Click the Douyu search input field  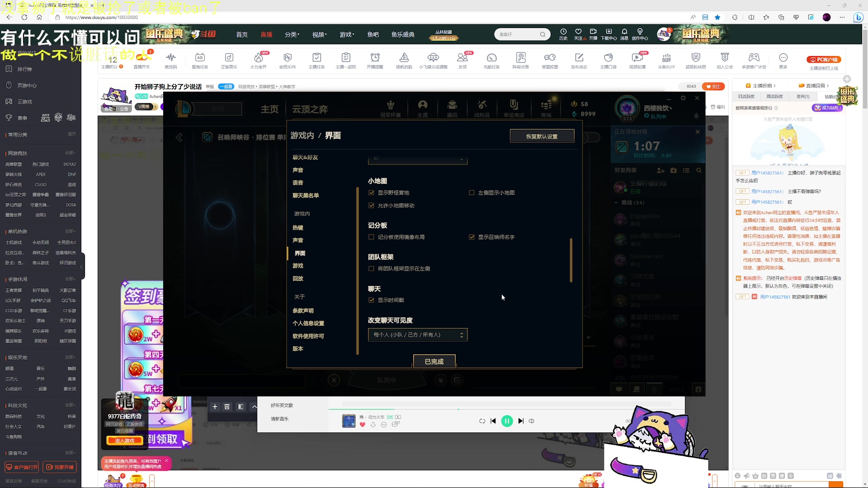tap(518, 34)
